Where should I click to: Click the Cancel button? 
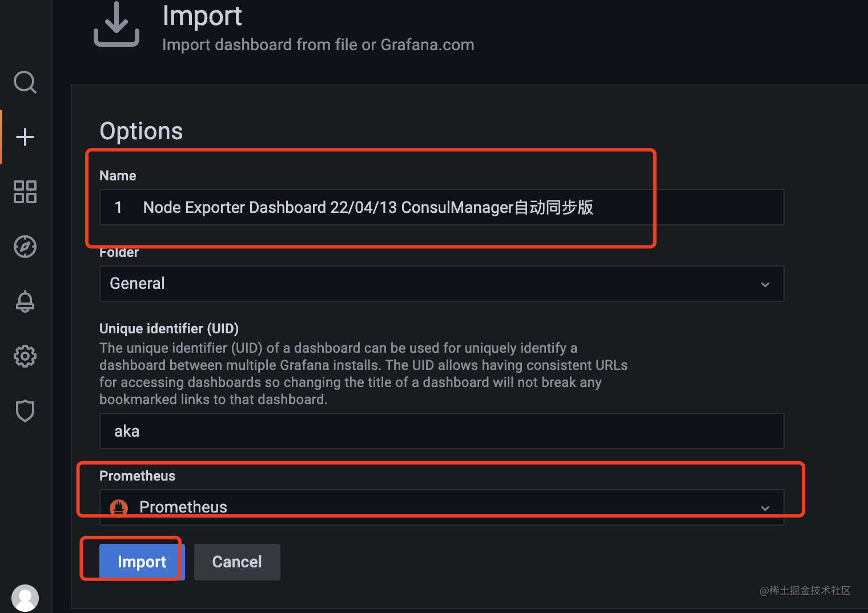pyautogui.click(x=236, y=562)
